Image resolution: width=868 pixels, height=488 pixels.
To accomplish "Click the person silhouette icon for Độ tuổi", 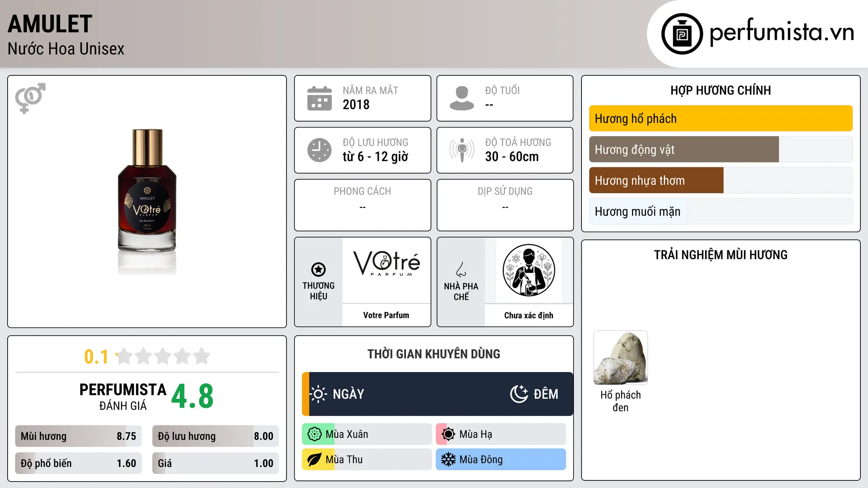I will tap(462, 98).
